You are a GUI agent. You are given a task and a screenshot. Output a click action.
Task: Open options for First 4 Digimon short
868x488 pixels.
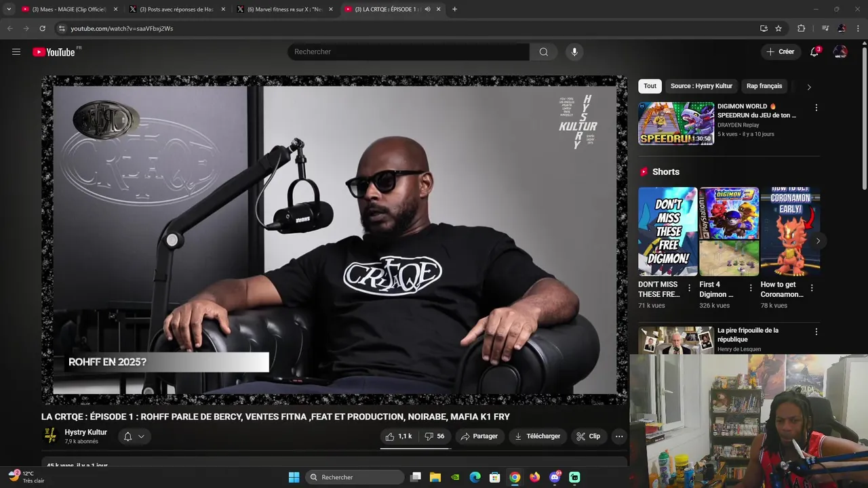coord(751,288)
